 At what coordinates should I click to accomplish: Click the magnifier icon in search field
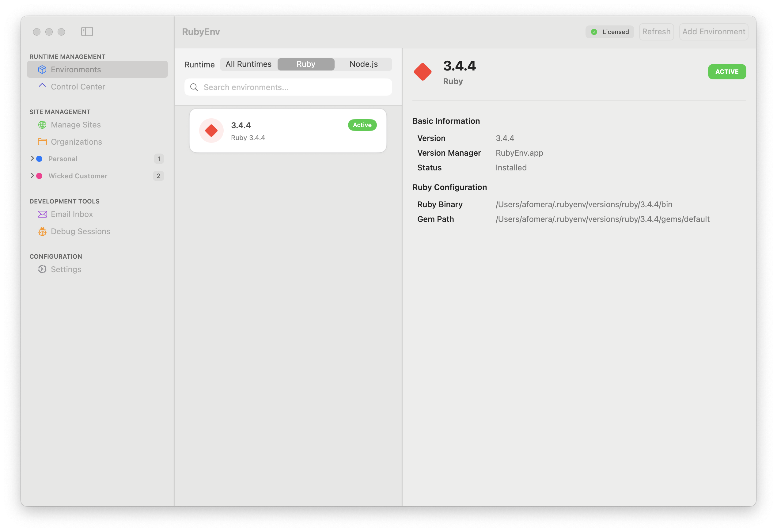click(194, 87)
